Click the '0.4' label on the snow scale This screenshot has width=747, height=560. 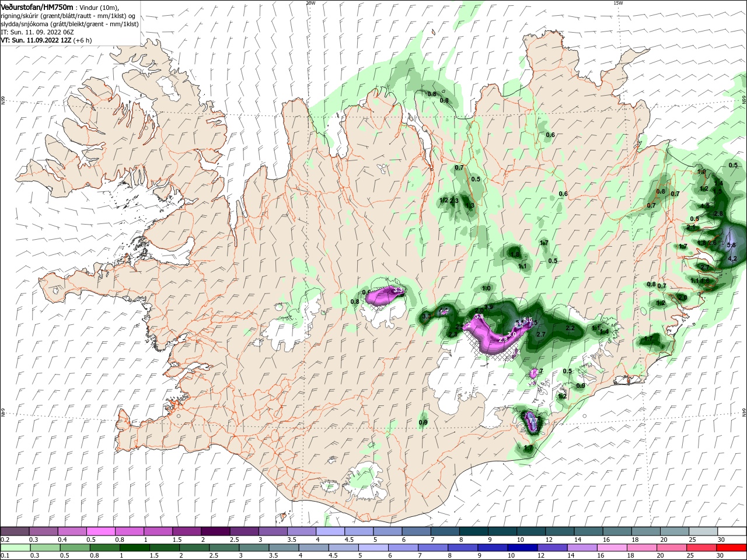pos(63,540)
